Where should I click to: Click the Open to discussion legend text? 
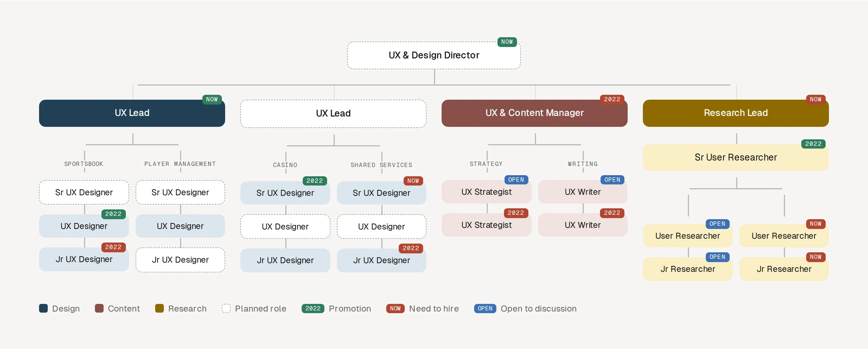pyautogui.click(x=538, y=309)
